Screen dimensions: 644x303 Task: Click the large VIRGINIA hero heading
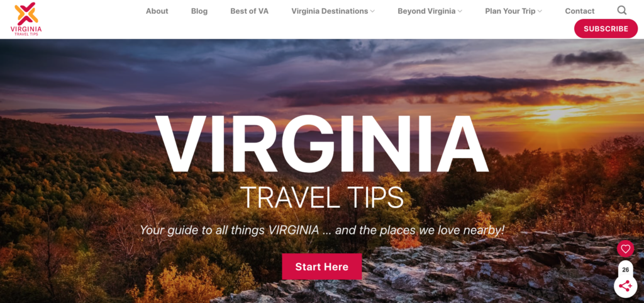pos(321,144)
